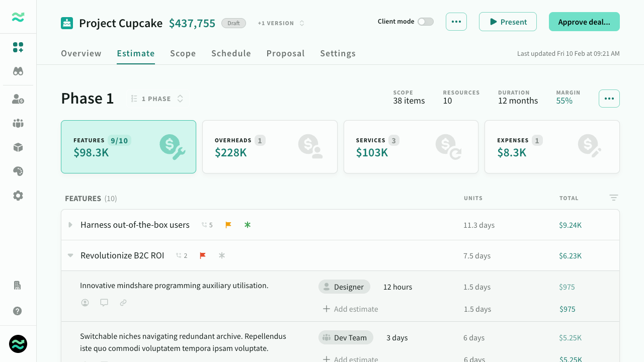Open the help question mark icon
This screenshot has height=362, width=644.
click(18, 311)
